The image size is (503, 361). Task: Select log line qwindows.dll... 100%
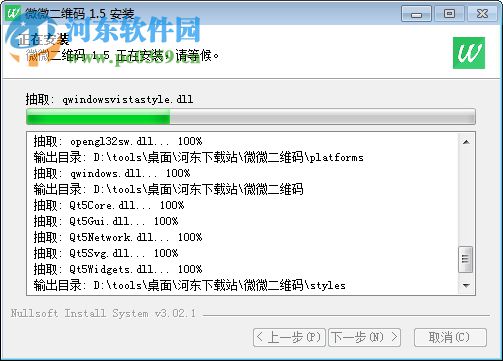pyautogui.click(x=112, y=173)
